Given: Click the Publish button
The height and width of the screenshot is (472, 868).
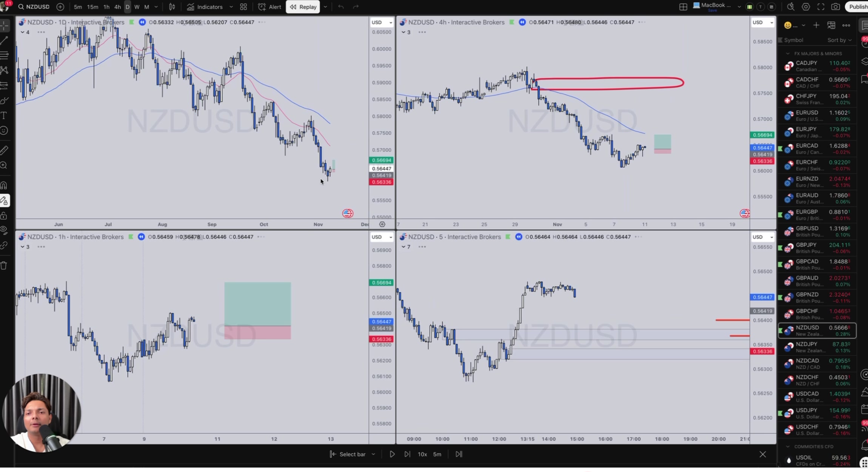Looking at the screenshot, I should pyautogui.click(x=857, y=7).
